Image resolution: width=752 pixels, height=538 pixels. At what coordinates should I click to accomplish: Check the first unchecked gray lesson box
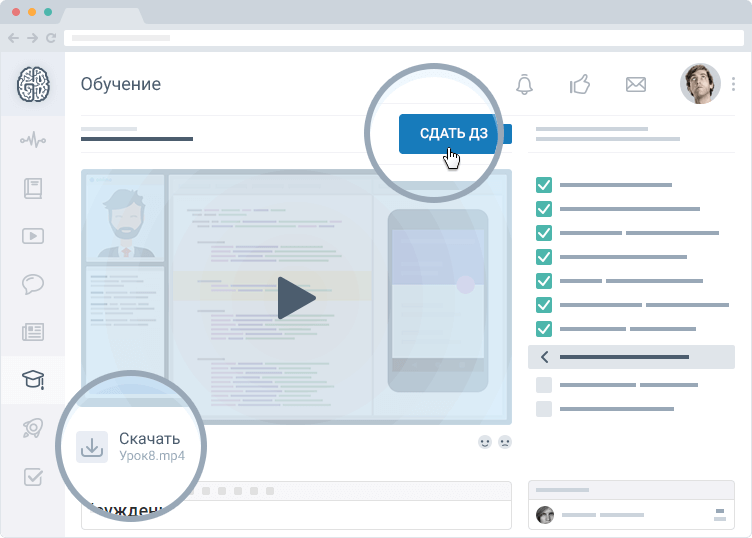click(544, 385)
